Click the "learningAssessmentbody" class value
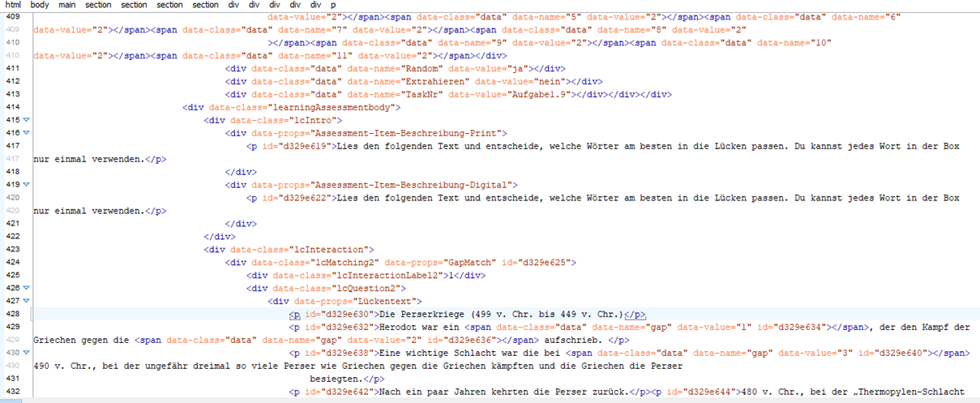This screenshot has height=403, width=980. pyautogui.click(x=333, y=107)
